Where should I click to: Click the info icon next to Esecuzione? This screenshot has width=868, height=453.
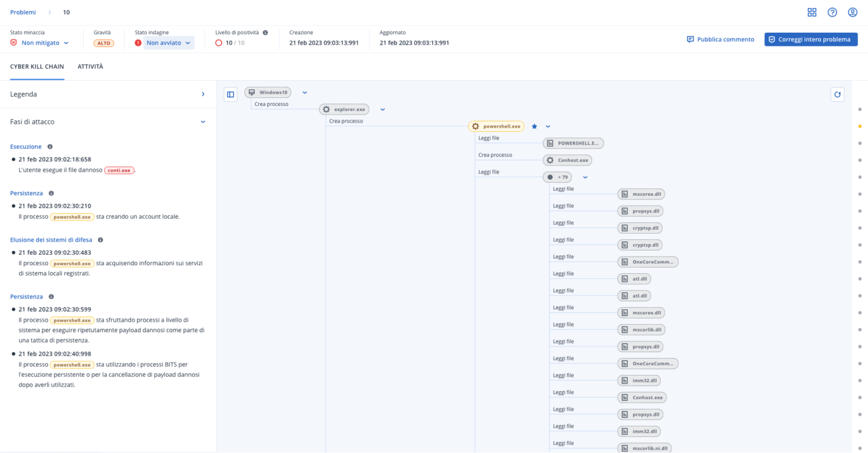point(50,146)
